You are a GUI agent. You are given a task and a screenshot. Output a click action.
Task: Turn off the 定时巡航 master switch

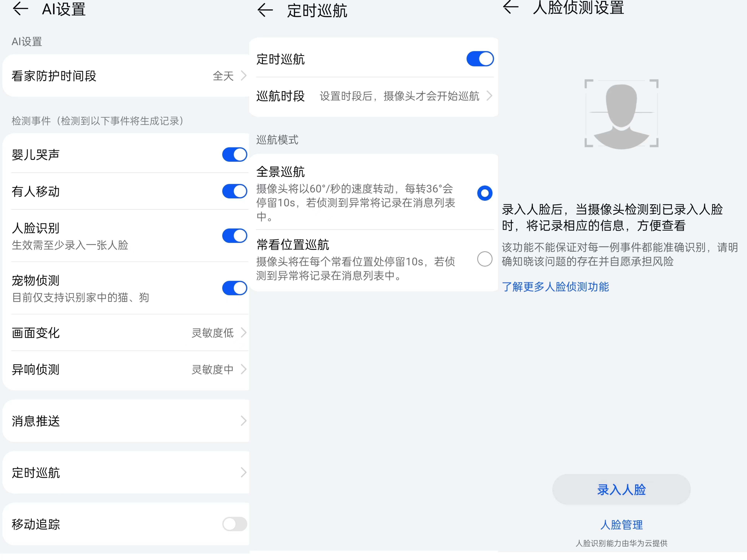point(480,59)
